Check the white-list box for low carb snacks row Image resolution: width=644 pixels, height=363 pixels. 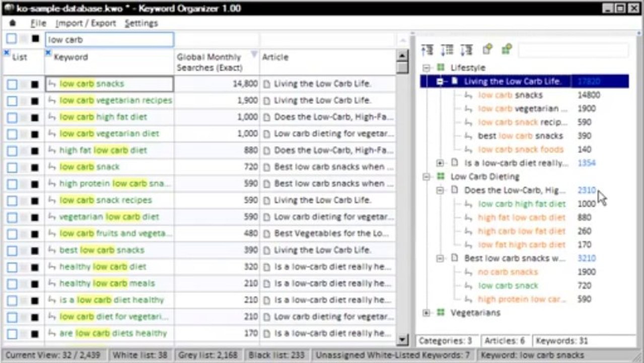pyautogui.click(x=12, y=84)
